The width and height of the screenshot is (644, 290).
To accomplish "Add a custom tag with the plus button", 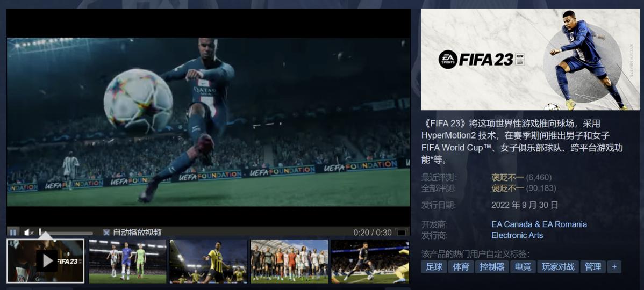I will 614,266.
